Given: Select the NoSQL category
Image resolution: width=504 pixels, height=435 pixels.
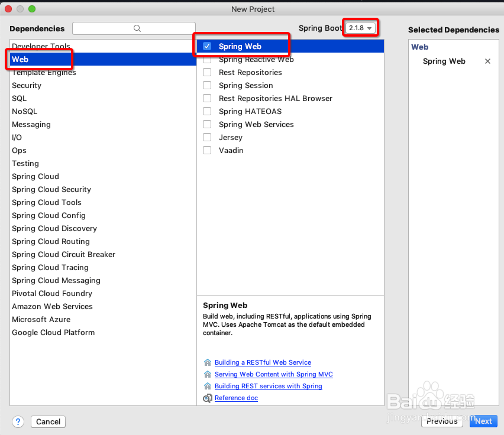Looking at the screenshot, I should [x=103, y=111].
